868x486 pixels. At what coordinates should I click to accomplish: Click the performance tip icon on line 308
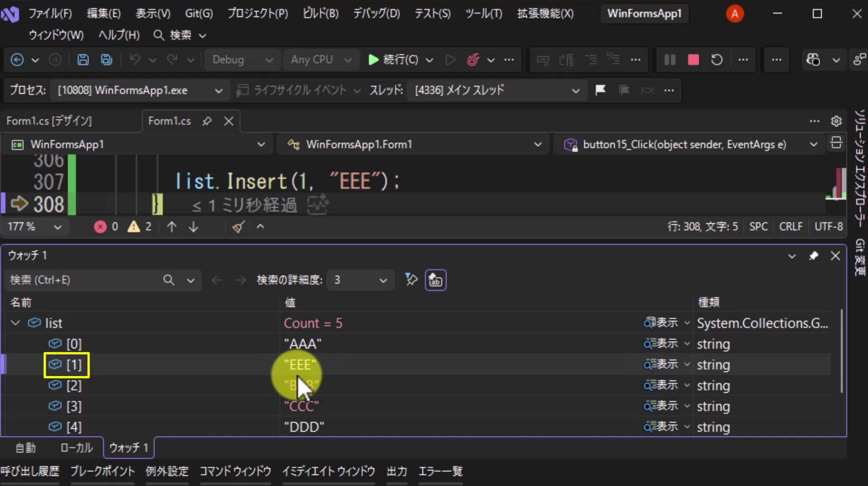pos(318,205)
